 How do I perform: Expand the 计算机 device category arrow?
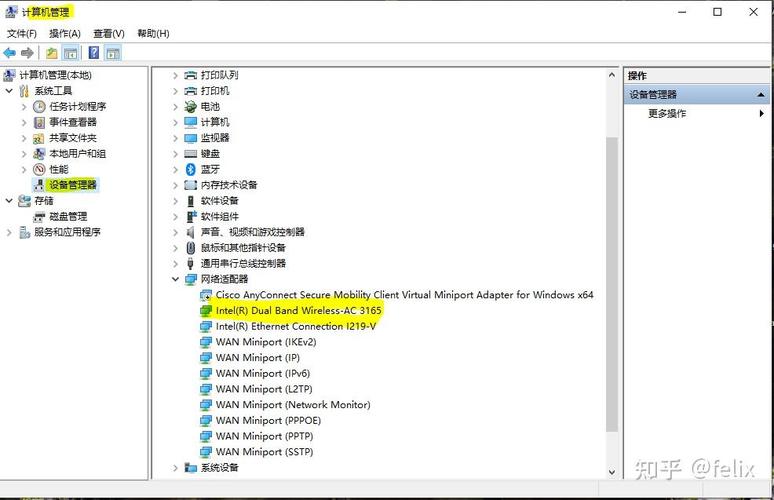click(x=175, y=122)
